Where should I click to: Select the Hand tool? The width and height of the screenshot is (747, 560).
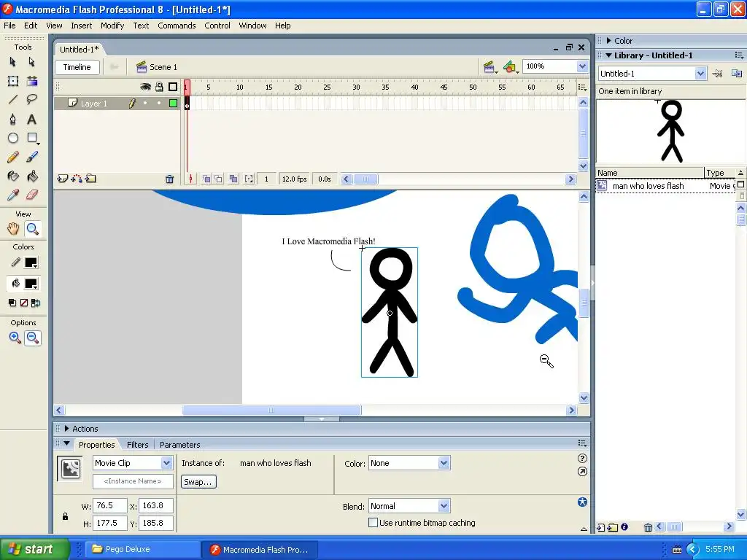coord(13,229)
